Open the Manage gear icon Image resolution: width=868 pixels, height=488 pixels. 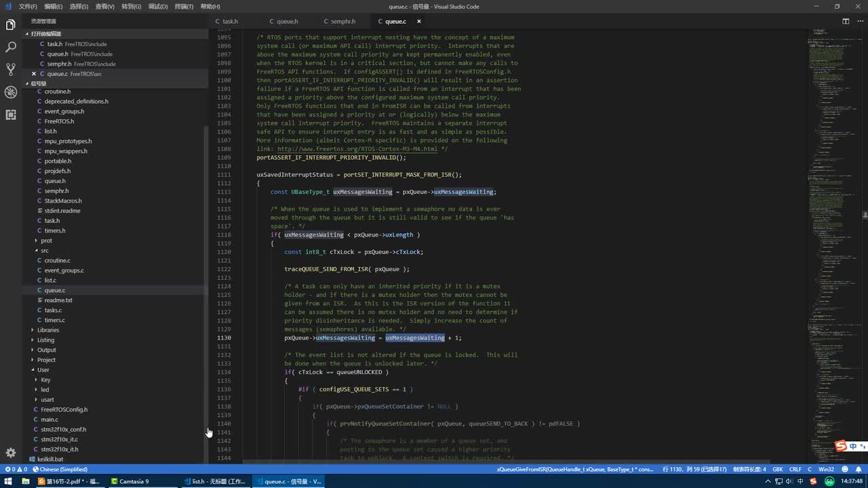[10, 453]
